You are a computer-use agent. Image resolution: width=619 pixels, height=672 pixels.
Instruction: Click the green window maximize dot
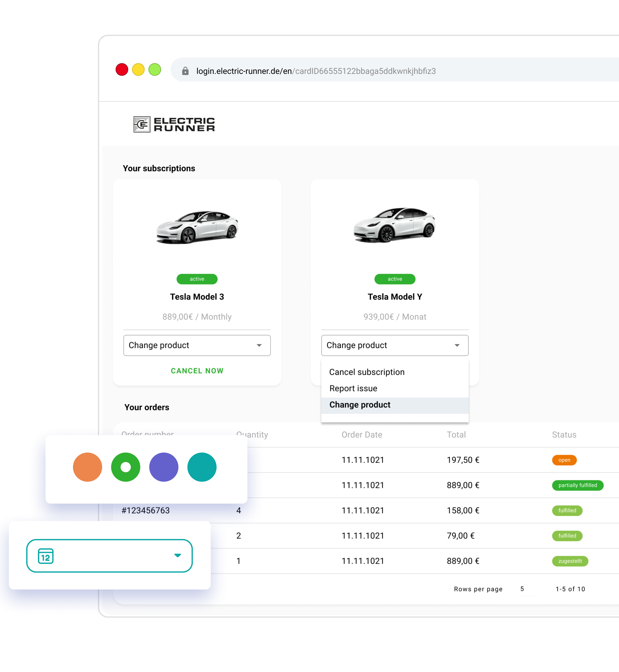(x=155, y=70)
